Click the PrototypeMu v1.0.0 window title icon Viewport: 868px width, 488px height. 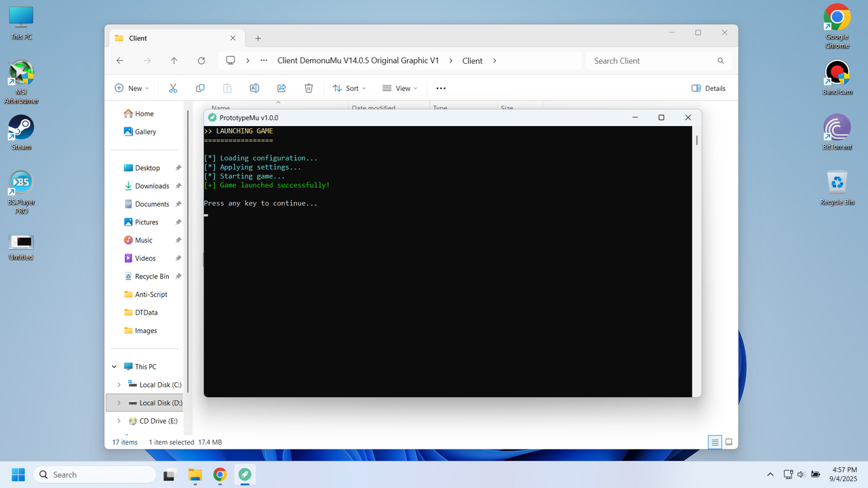[212, 117]
